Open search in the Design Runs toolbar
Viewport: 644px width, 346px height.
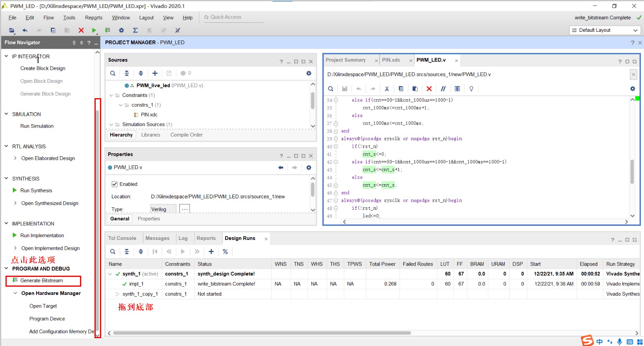click(113, 252)
